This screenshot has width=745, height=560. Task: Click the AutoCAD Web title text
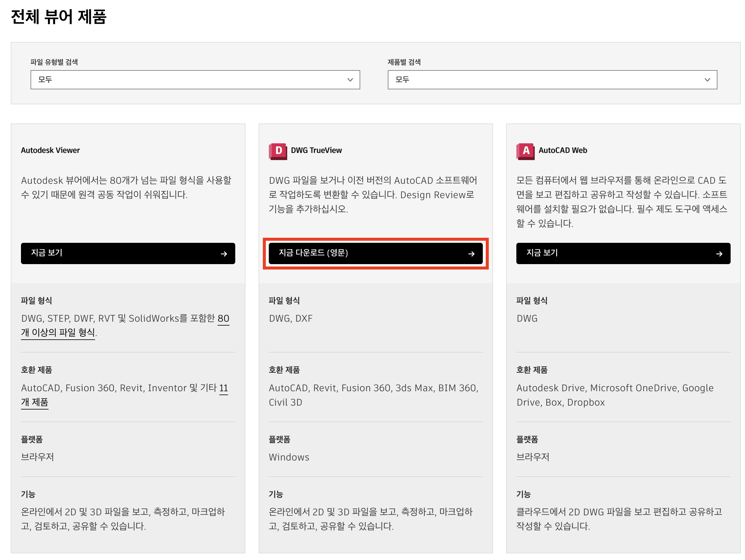(562, 150)
